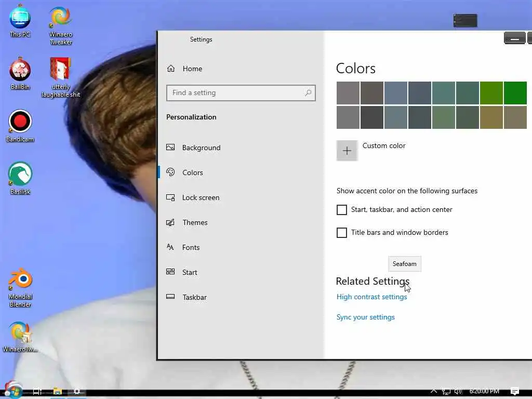Image resolution: width=532 pixels, height=399 pixels.
Task: Open the Basilisk browser shortcut
Action: [x=20, y=178]
